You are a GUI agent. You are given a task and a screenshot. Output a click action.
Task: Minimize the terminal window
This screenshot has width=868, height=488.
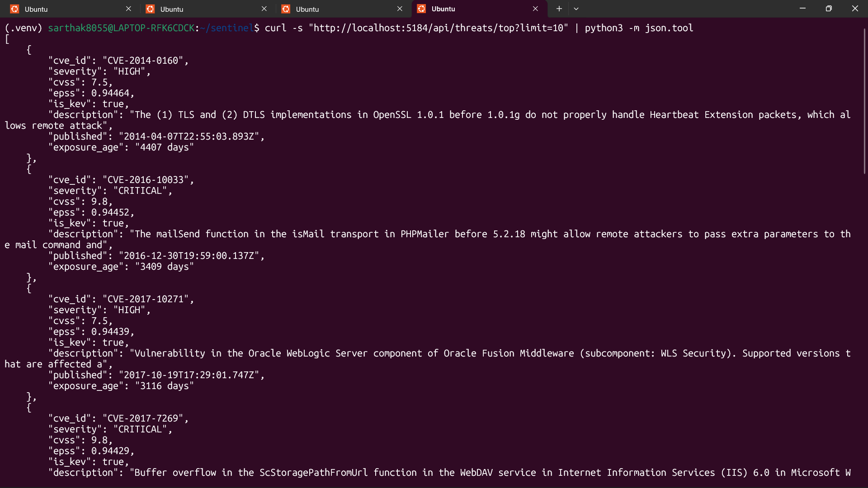click(802, 9)
